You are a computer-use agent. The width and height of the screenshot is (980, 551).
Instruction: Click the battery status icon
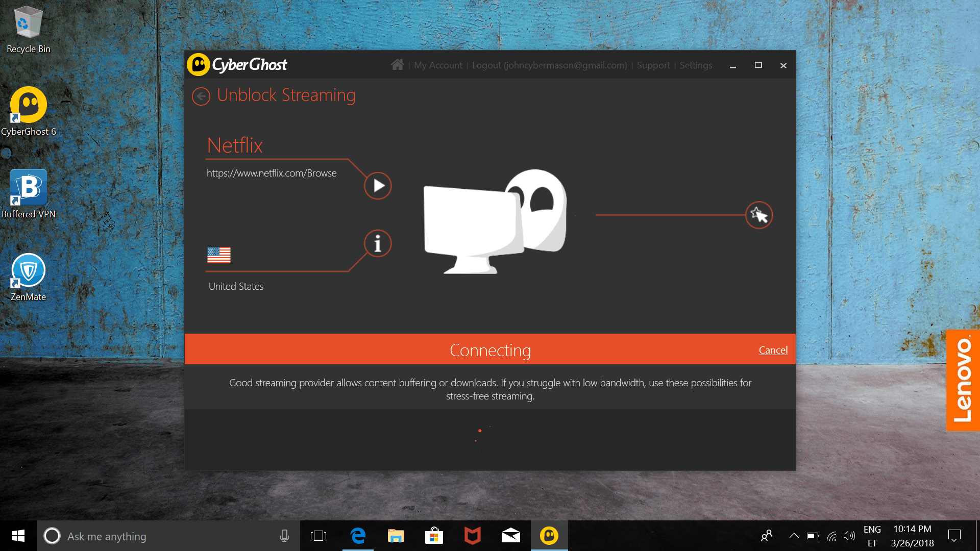click(813, 536)
